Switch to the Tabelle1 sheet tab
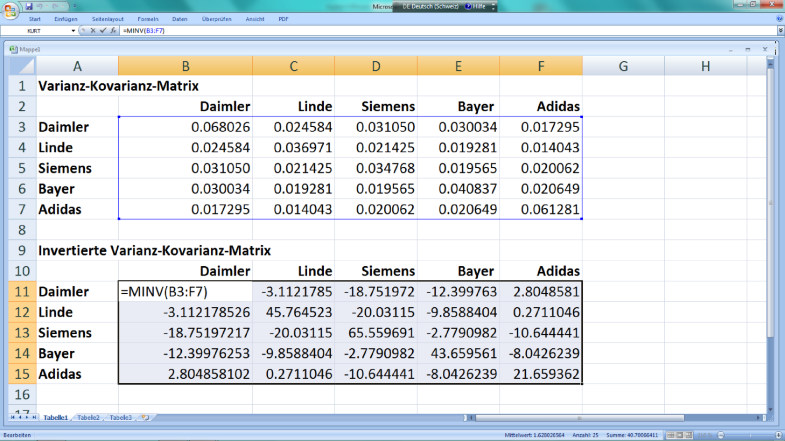The width and height of the screenshot is (785, 441). click(56, 417)
